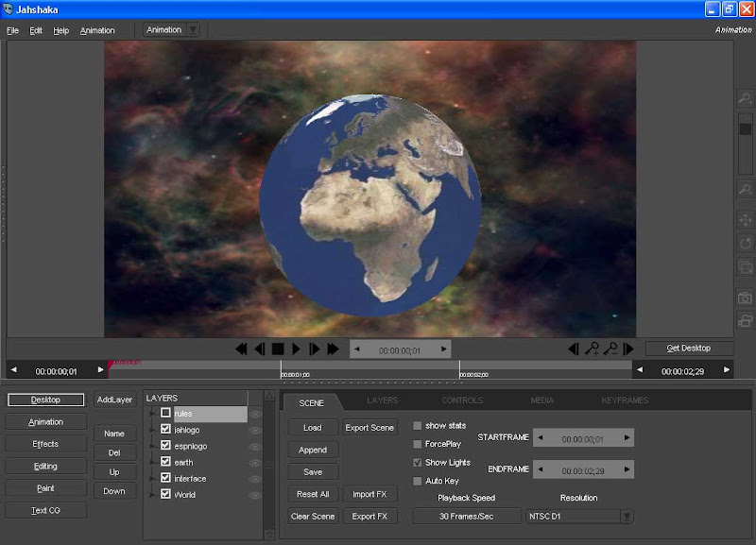
Task: Hide the earth layer using its eye icon
Action: click(x=255, y=463)
